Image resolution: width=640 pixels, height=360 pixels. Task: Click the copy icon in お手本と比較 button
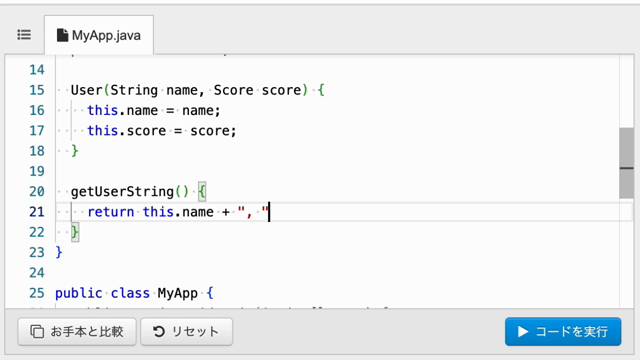click(x=37, y=331)
